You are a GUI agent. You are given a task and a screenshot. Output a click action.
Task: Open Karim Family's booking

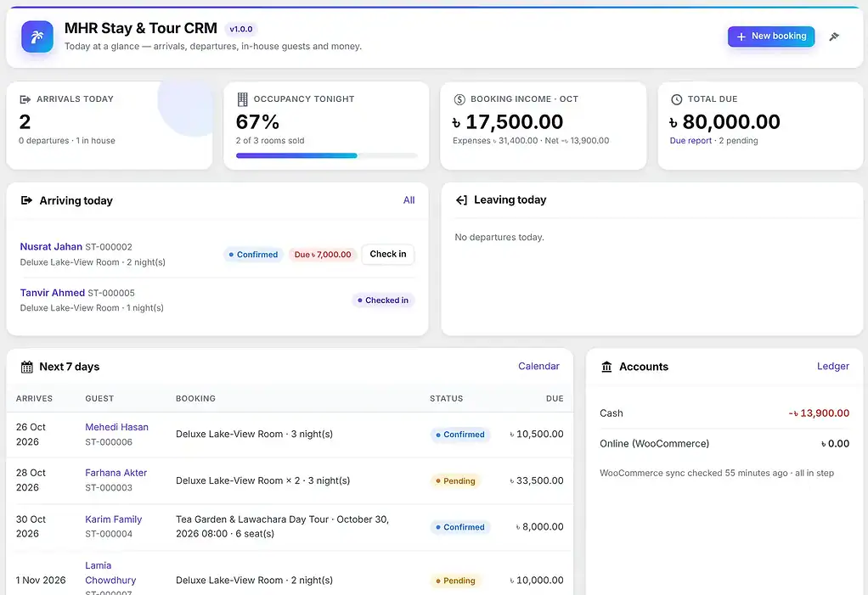[114, 519]
